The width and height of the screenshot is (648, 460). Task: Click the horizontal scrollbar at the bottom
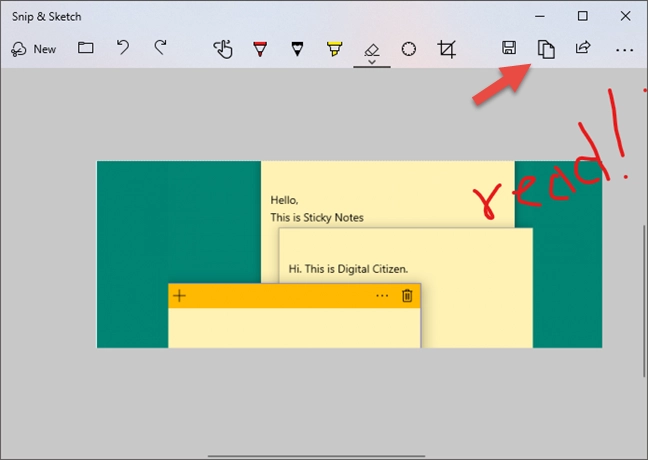[x=316, y=456]
